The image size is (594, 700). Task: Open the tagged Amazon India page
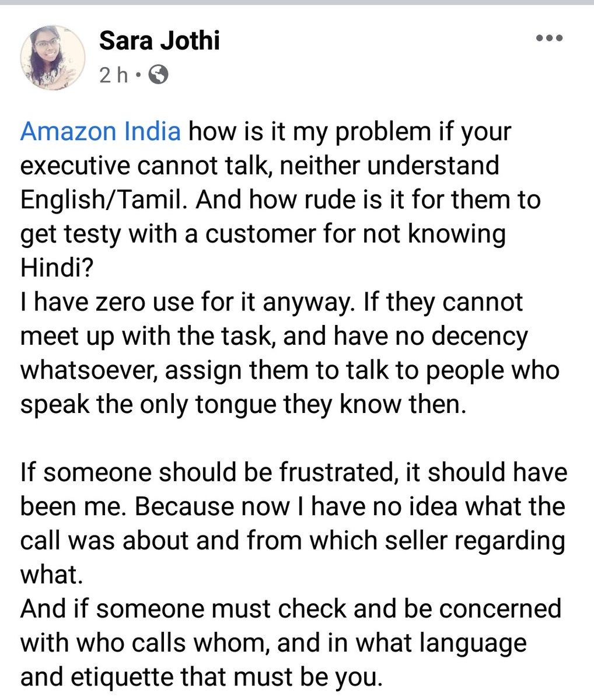pyautogui.click(x=100, y=132)
